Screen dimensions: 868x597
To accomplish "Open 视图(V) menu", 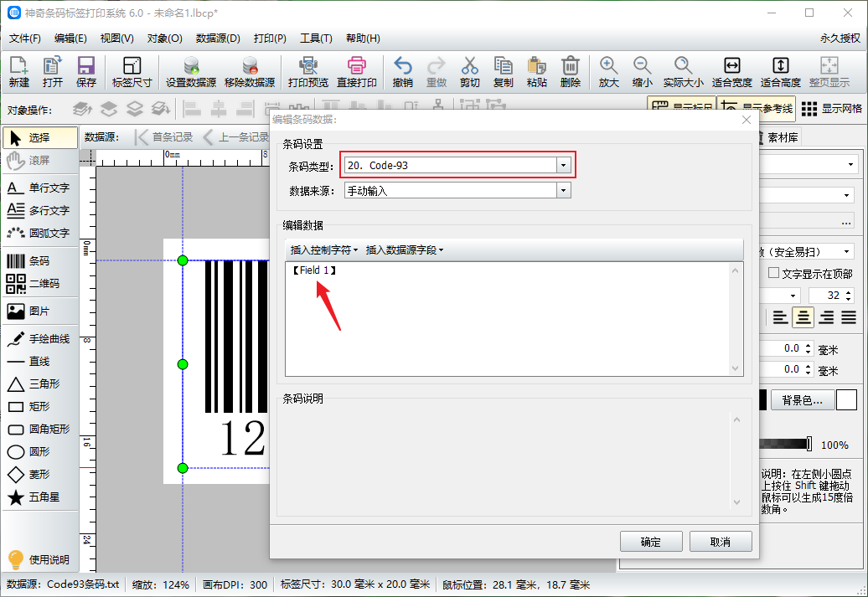I will coord(116,39).
